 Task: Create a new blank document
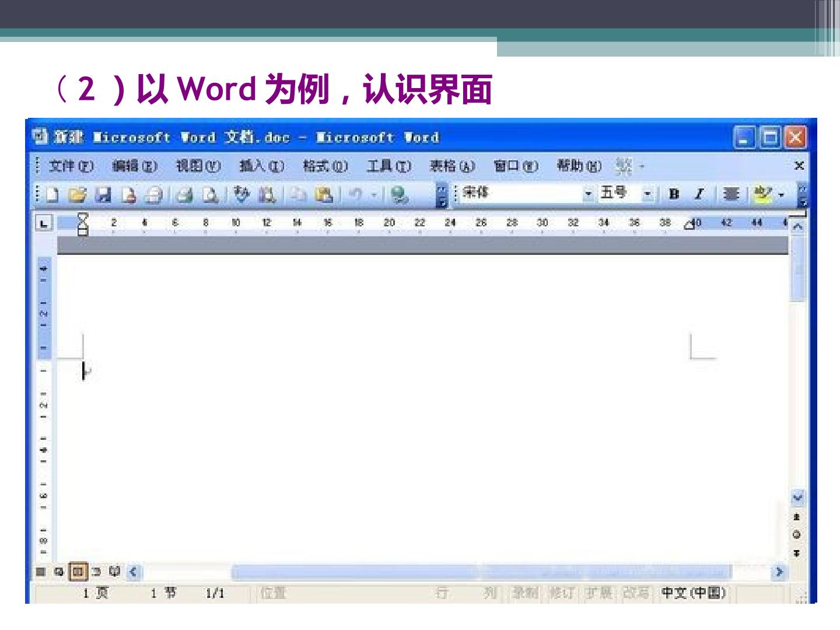[53, 194]
